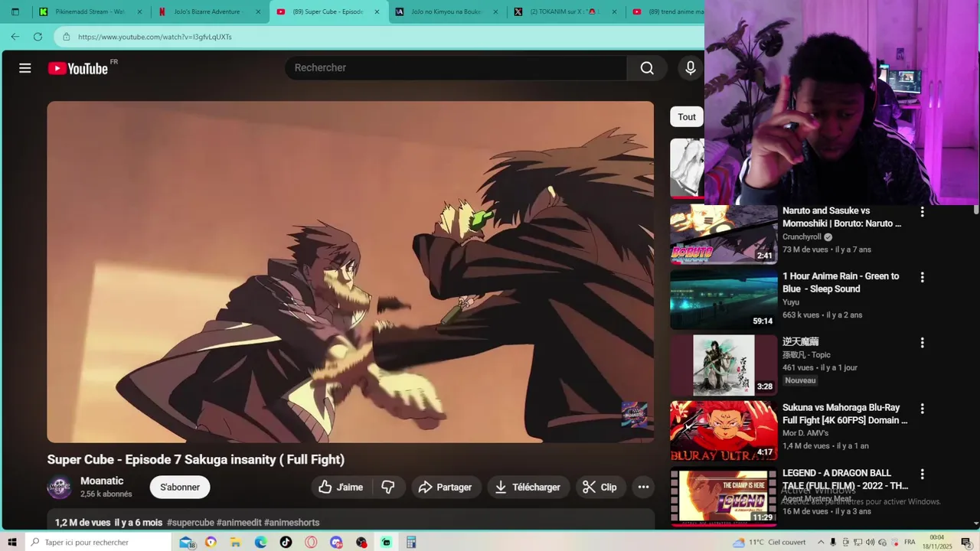Open the YouTube guide hamburger menu

click(x=25, y=68)
